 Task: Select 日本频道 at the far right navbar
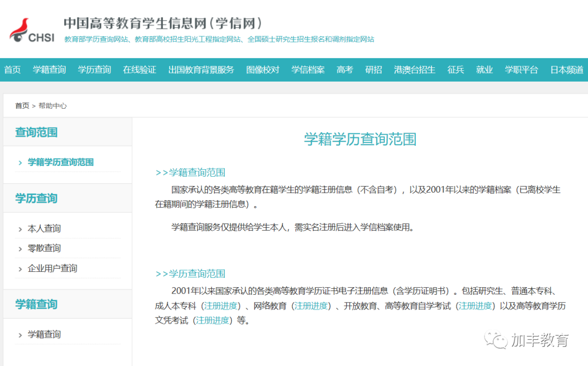[566, 70]
